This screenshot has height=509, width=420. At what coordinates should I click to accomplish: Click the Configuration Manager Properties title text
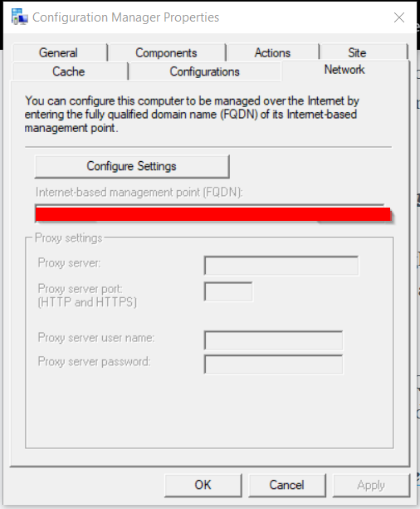pos(125,17)
